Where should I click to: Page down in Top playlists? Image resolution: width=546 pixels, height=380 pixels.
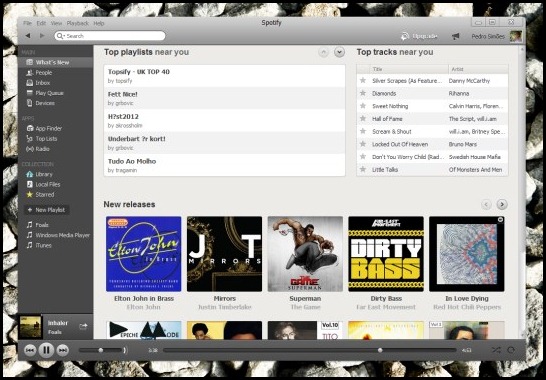339,52
